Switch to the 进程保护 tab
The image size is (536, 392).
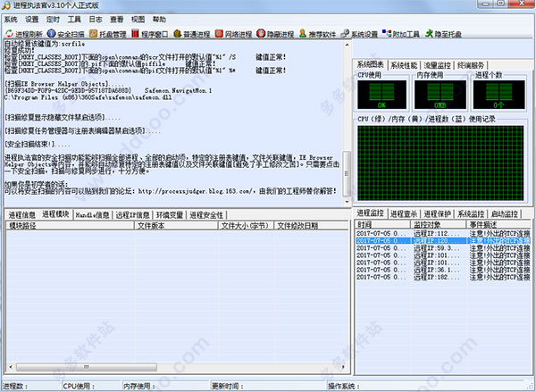pos(437,214)
